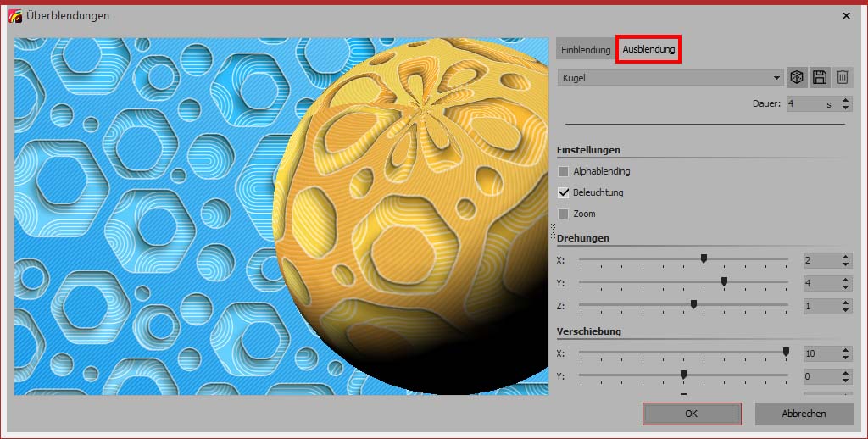The width and height of the screenshot is (868, 439).
Task: Click the app logo in title bar
Action: coord(14,16)
